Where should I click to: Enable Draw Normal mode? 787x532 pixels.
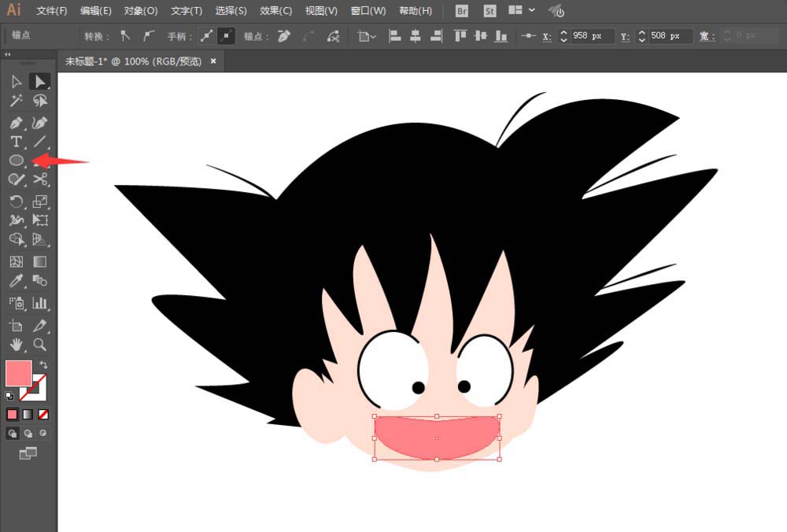click(12, 433)
